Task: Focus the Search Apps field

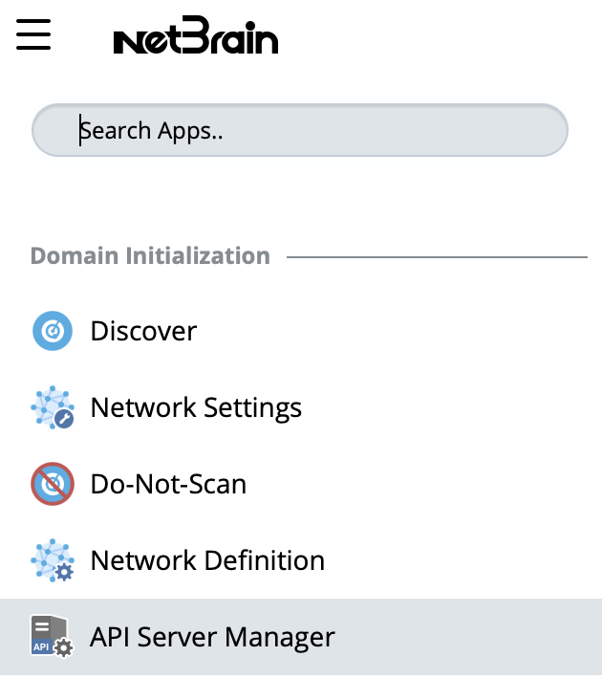Action: [300, 130]
